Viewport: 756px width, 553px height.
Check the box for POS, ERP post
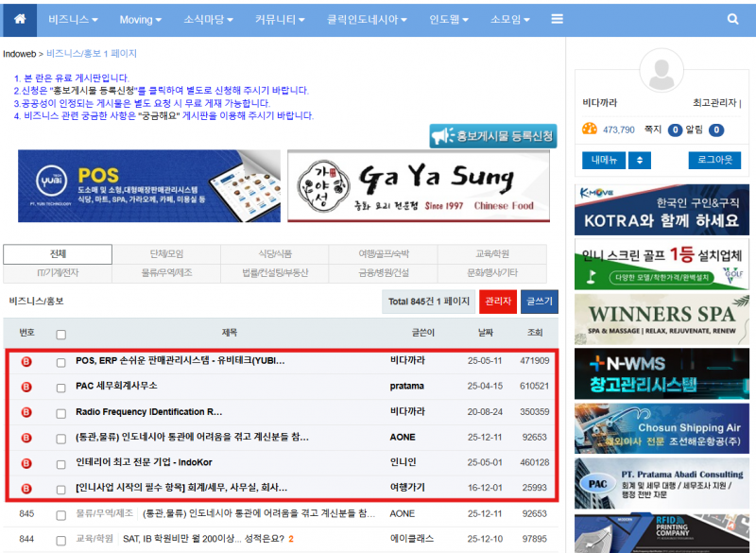pyautogui.click(x=61, y=361)
